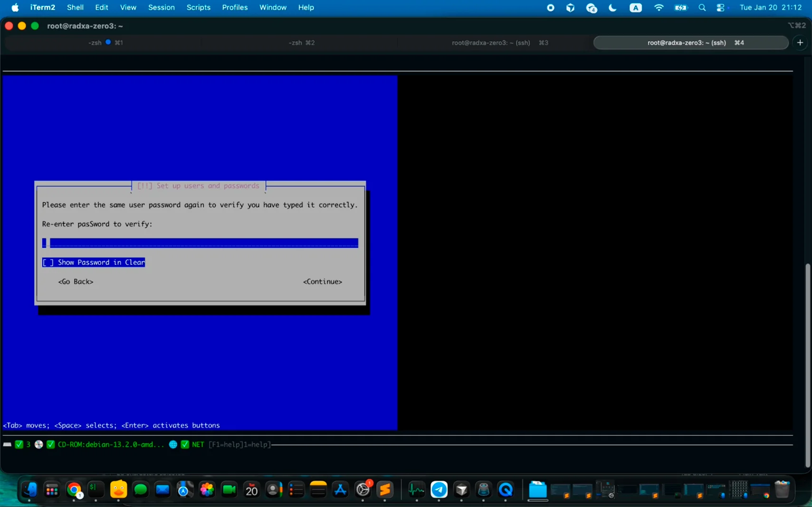This screenshot has height=507, width=812.
Task: Click the CD-ROM disc icon in status bar
Action: (38, 445)
